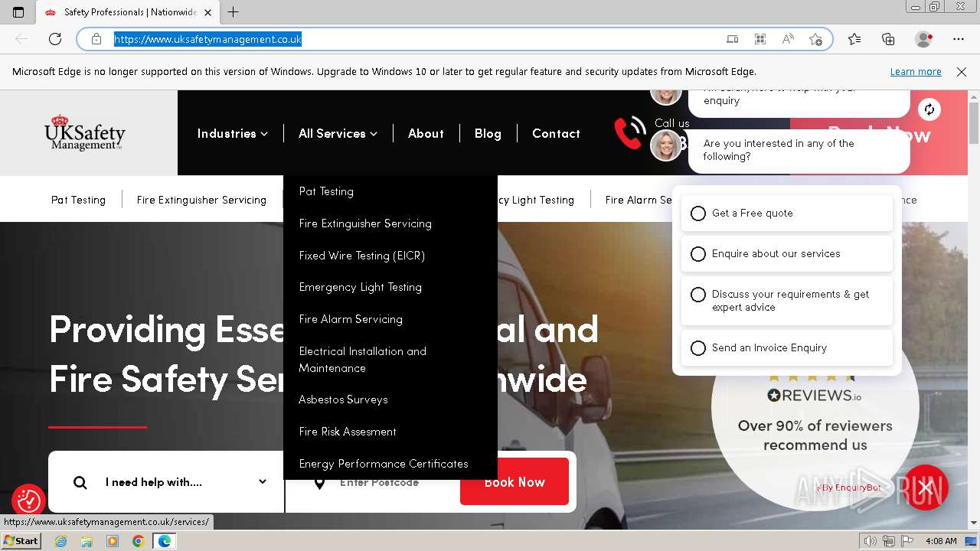
Task: Click the Enter Postcode field
Action: pyautogui.click(x=379, y=482)
